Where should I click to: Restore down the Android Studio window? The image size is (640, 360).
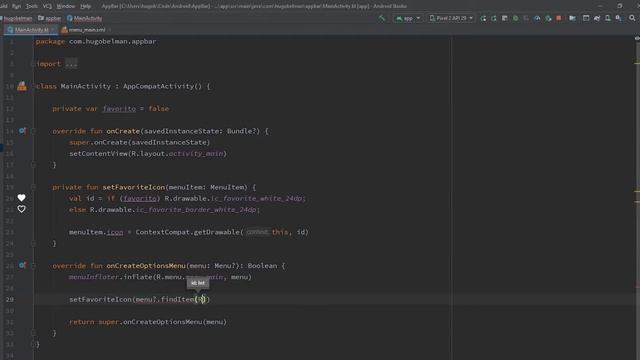point(620,6)
